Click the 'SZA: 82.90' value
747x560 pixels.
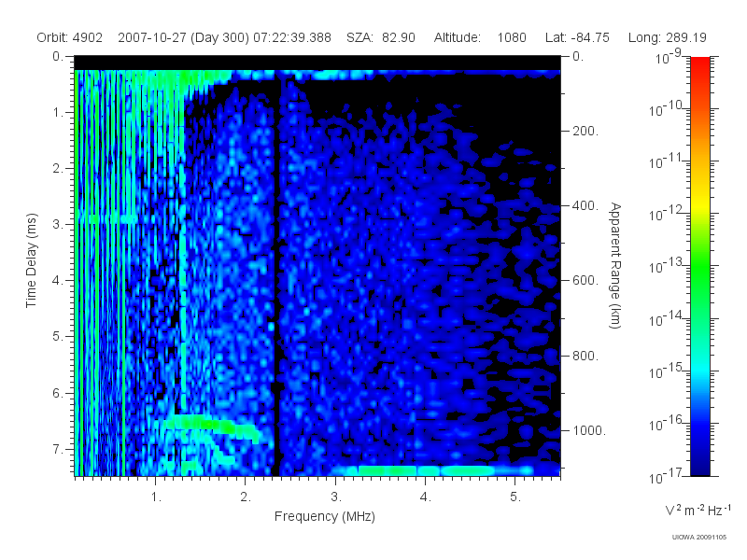tap(381, 37)
